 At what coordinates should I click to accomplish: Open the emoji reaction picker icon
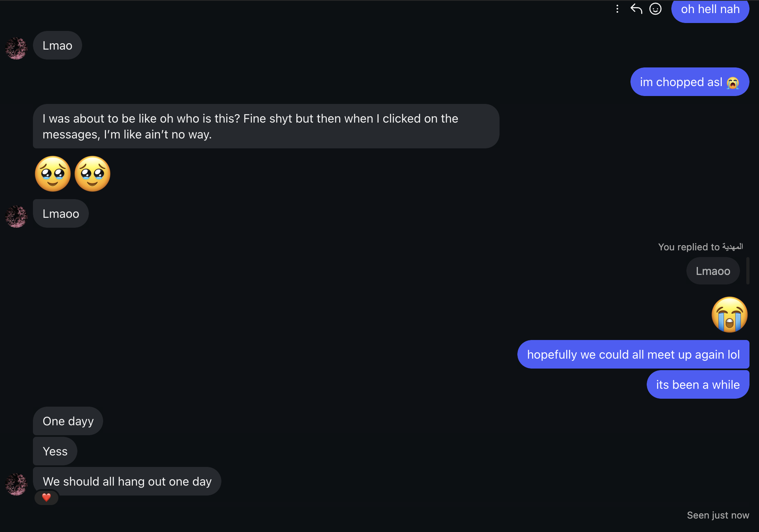655,9
